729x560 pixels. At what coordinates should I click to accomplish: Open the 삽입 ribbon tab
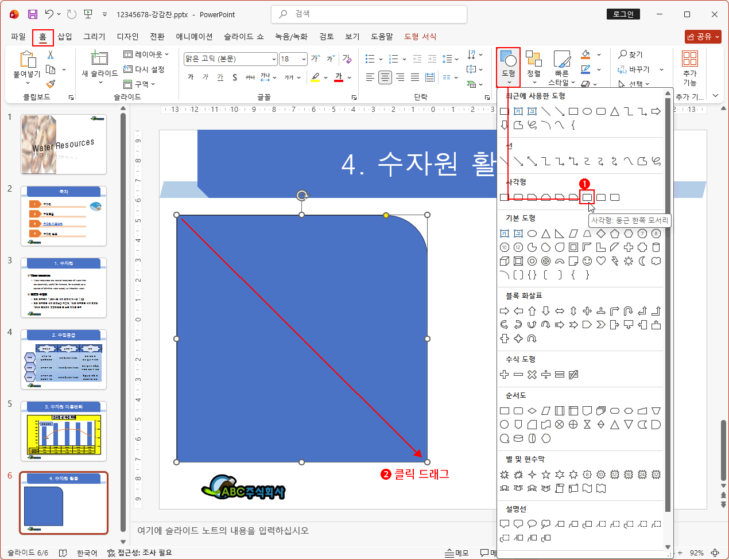[65, 37]
